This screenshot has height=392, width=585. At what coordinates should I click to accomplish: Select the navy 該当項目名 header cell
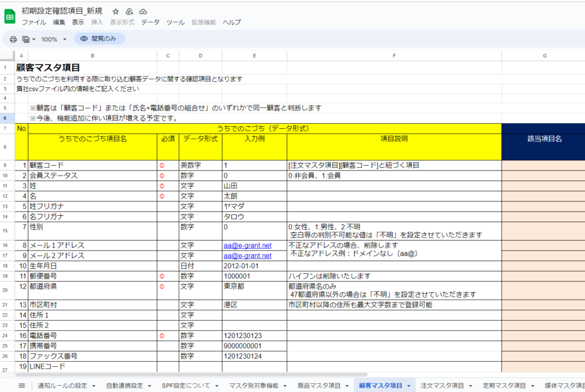click(x=544, y=139)
